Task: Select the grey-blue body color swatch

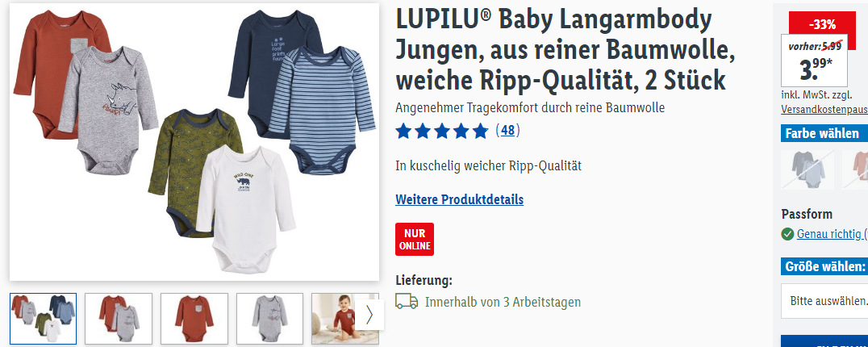Action: [x=807, y=168]
